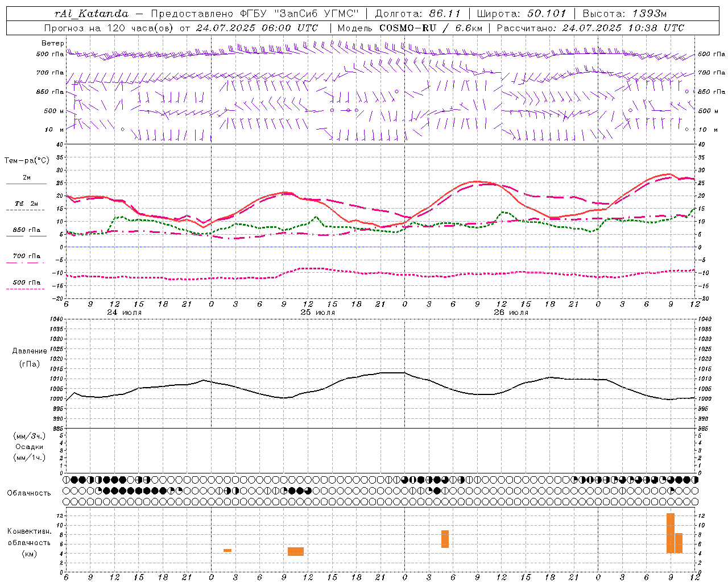
Task: Click the computed time Рассчитано: 24.07.2025 10:38 UTC
Action: click(x=590, y=28)
